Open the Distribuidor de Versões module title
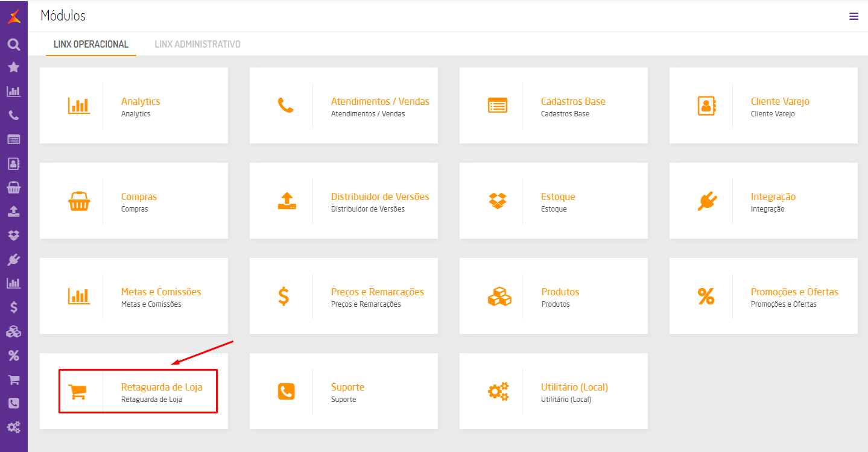Viewport: 868px width, 452px height. coord(380,196)
